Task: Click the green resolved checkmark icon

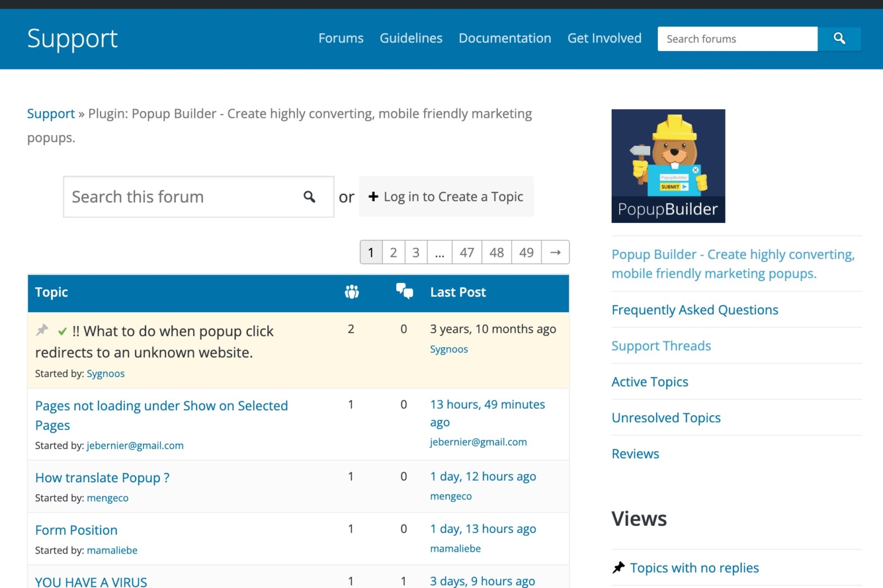Action: tap(62, 331)
